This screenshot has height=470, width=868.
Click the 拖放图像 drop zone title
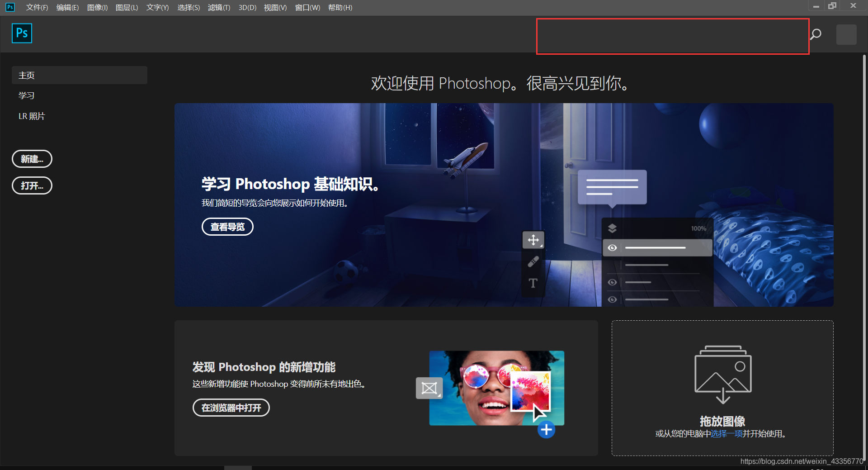click(722, 421)
